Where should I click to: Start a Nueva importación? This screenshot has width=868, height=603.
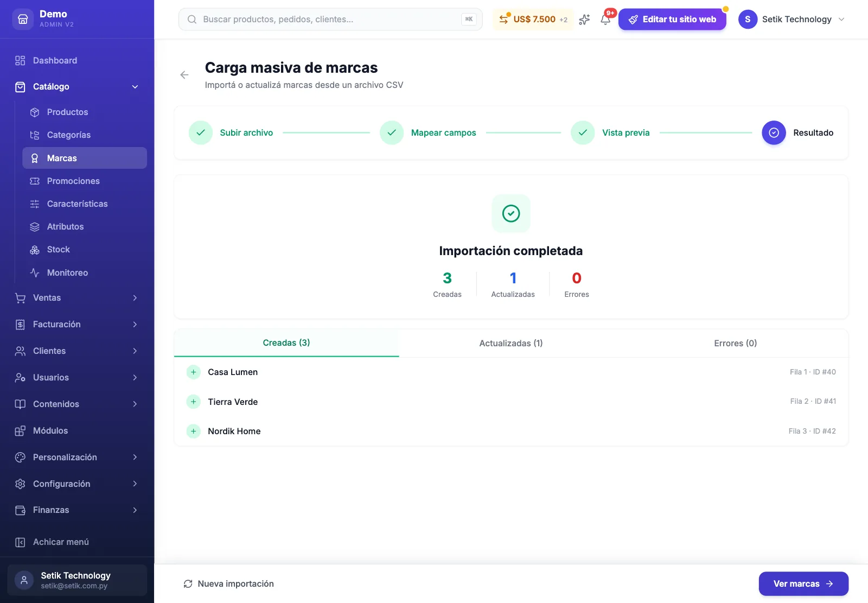click(x=229, y=583)
